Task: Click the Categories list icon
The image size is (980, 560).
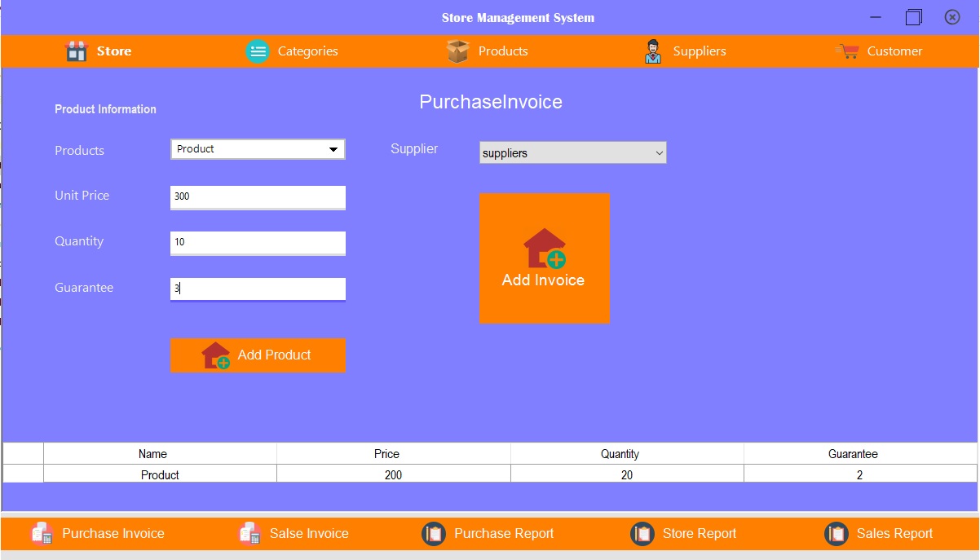Action: pyautogui.click(x=258, y=51)
